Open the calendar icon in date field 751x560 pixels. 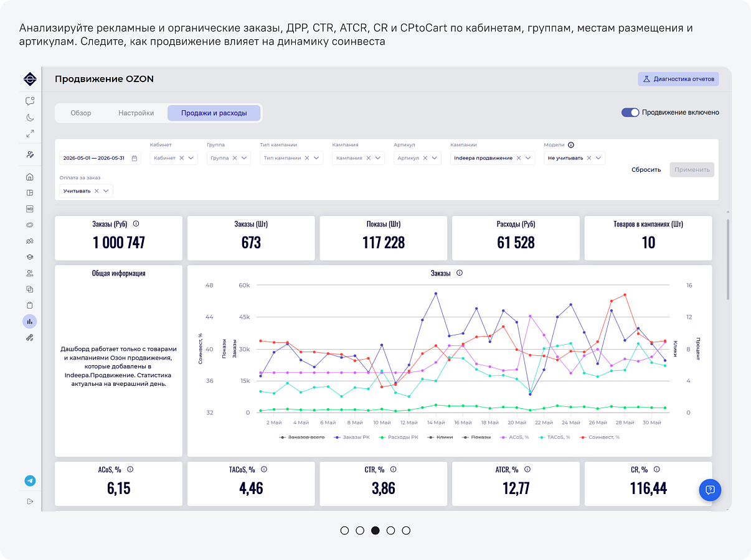(134, 158)
